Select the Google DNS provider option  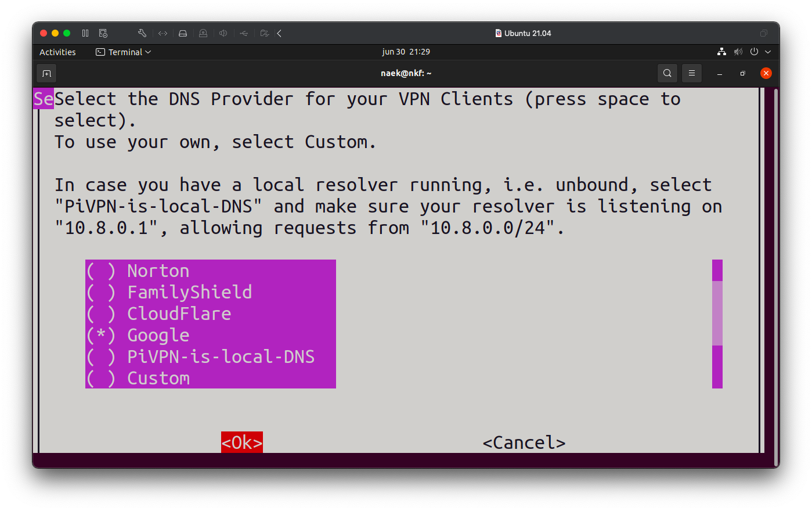211,335
